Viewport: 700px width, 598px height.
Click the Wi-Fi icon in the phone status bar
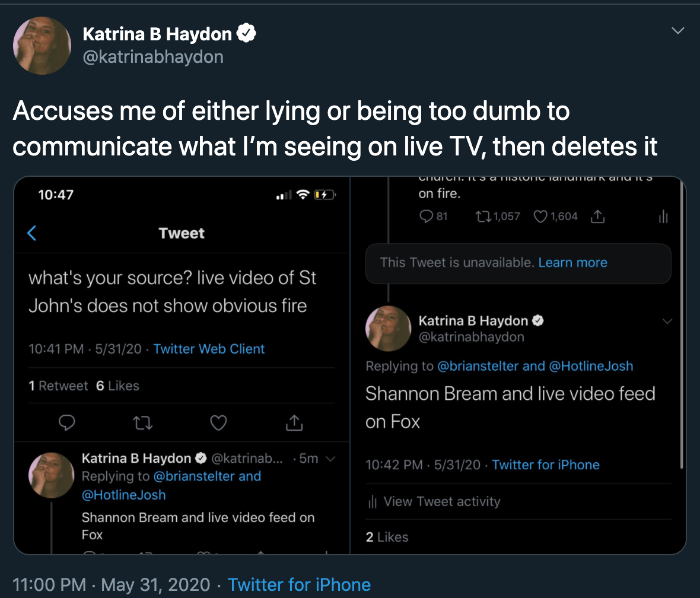[303, 194]
